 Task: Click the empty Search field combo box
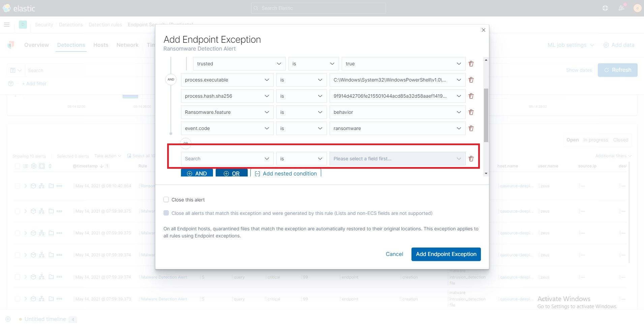pyautogui.click(x=227, y=159)
